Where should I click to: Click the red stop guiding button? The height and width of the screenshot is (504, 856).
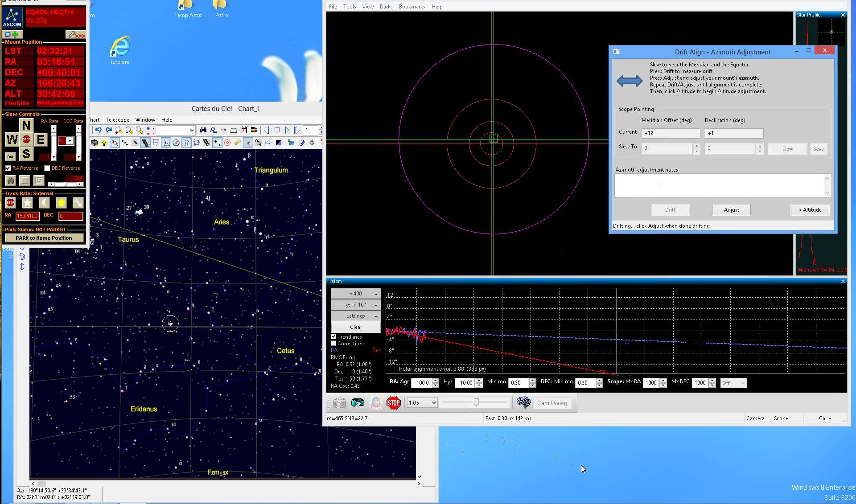pos(394,402)
